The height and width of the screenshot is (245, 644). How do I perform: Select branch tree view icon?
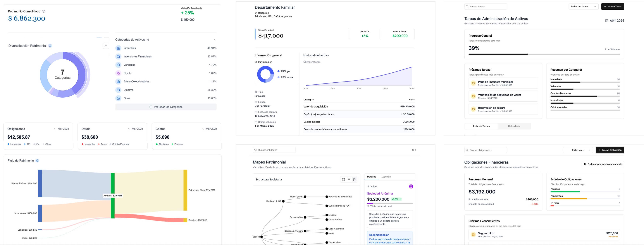pyautogui.click(x=354, y=179)
